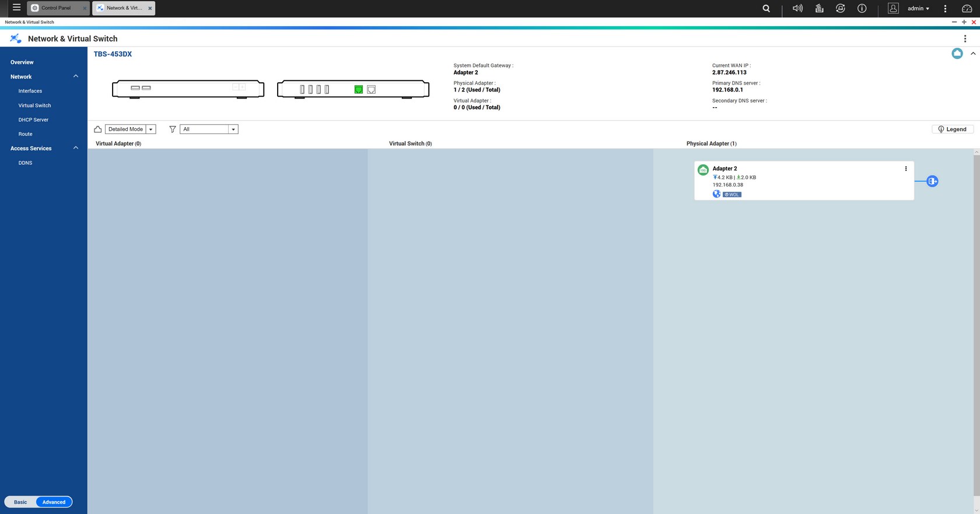This screenshot has height=514, width=980.
Task: Open background tasks stack icon
Action: [x=819, y=8]
